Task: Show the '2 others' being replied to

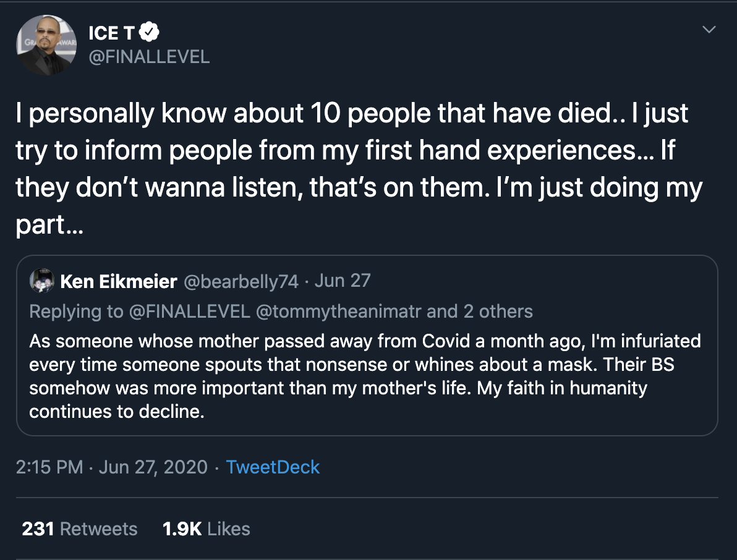Action: (x=498, y=311)
